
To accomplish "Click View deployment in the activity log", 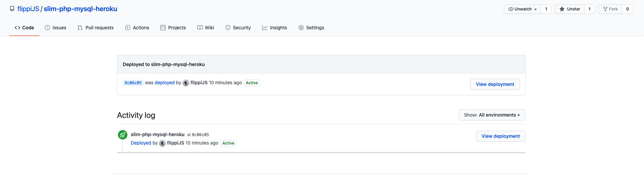I will coord(500,136).
